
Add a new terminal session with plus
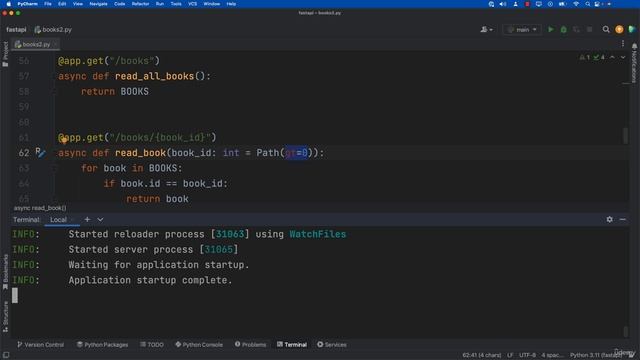coord(87,220)
